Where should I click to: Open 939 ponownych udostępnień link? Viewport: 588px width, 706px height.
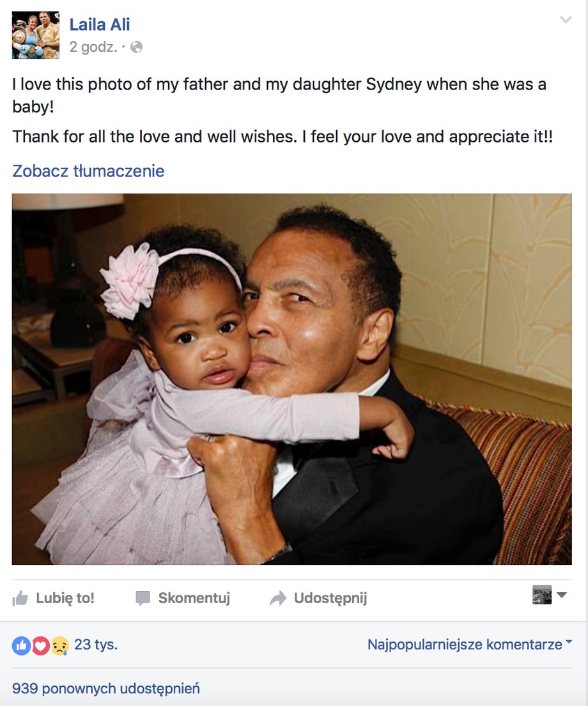point(106,689)
